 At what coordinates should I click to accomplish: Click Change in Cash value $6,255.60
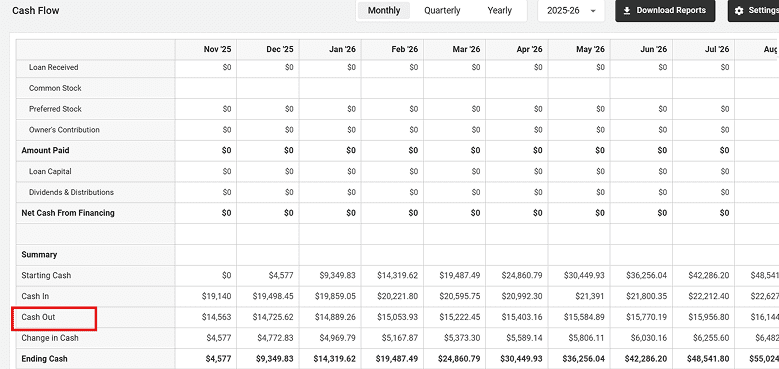click(710, 338)
